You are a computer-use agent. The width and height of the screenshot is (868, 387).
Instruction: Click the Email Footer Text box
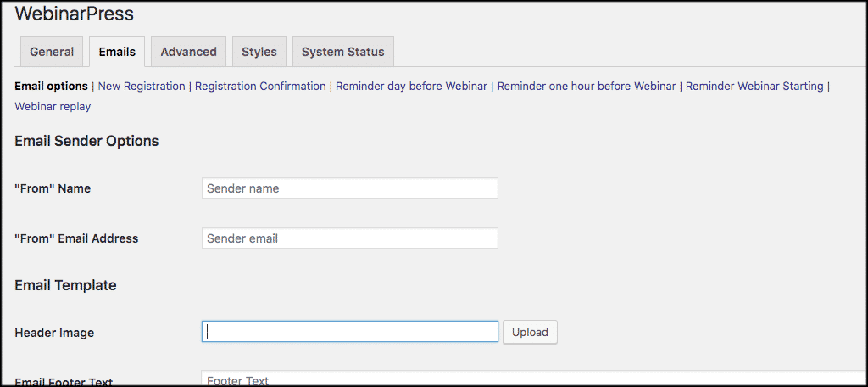coord(534,379)
